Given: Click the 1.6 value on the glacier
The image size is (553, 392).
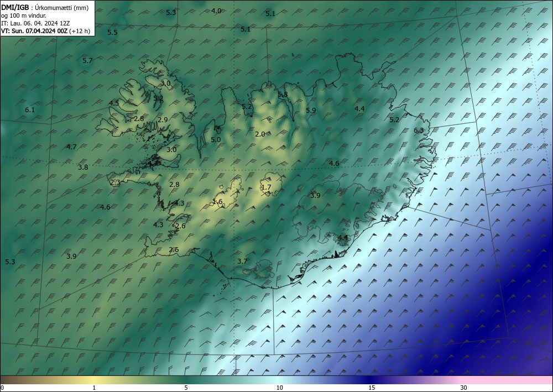Looking at the screenshot, I should tap(217, 202).
